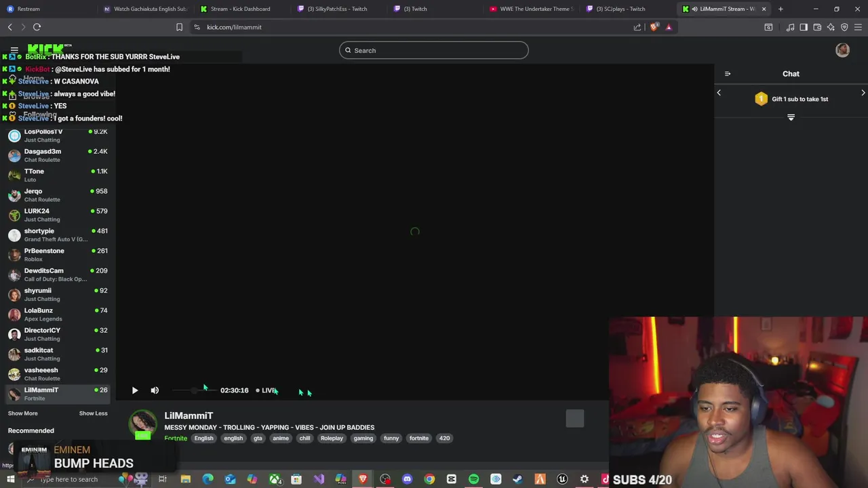Open TTone channel in sidebar

pos(58,175)
